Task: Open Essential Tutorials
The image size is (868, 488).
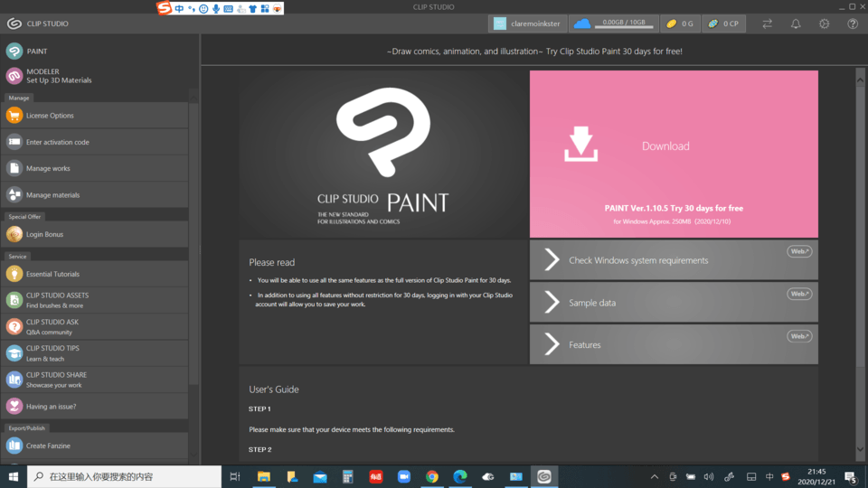Action: pos(95,274)
